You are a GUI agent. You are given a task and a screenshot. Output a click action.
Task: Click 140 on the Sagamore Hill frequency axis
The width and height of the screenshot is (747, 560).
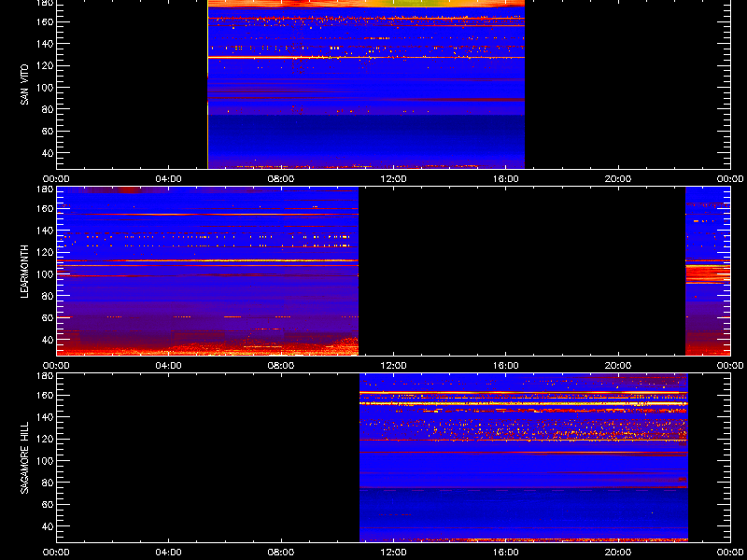click(x=46, y=417)
